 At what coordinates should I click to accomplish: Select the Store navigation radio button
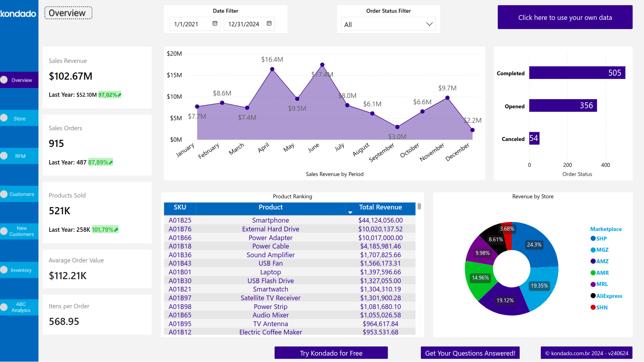coord(4,118)
